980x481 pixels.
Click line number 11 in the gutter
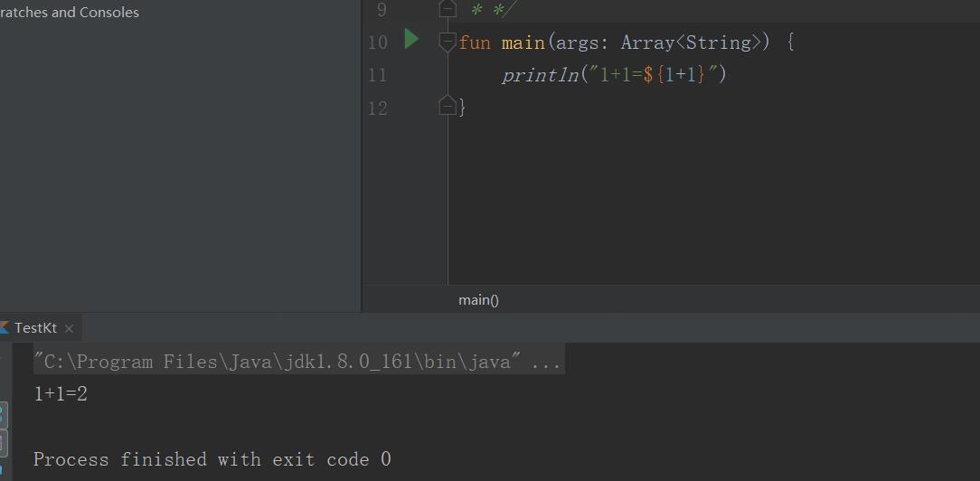377,75
